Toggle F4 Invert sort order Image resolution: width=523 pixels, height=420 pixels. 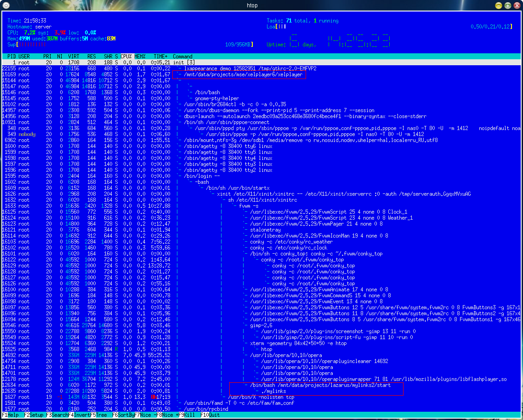coord(78,415)
